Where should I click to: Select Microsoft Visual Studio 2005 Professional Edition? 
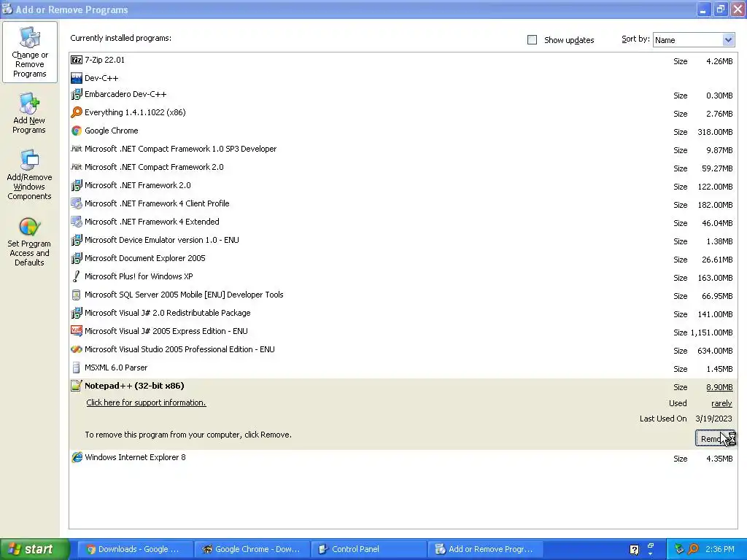[179, 349]
